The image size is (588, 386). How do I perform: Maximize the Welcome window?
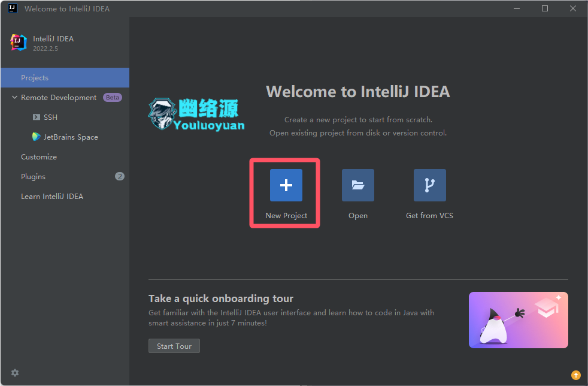click(545, 8)
